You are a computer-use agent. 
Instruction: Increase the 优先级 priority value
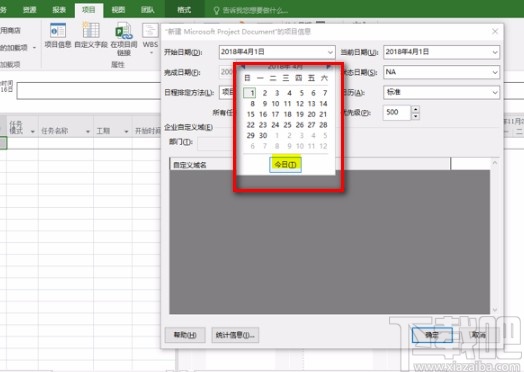point(415,109)
